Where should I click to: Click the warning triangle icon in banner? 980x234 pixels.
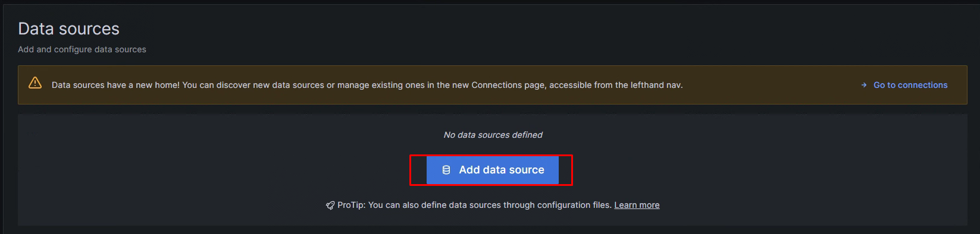(35, 83)
